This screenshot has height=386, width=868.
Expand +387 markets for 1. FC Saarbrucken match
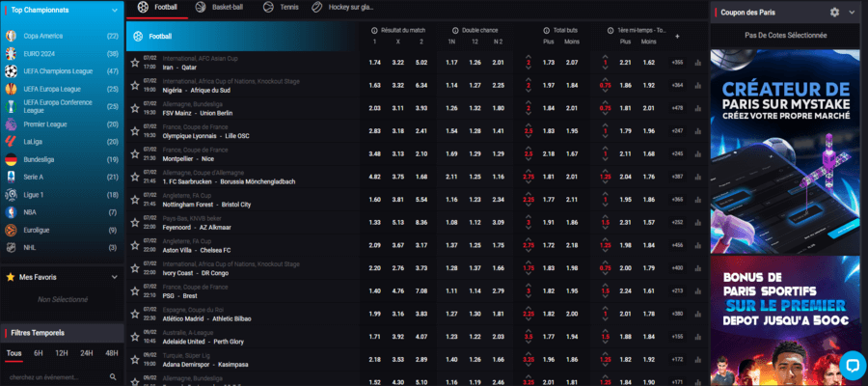point(677,177)
